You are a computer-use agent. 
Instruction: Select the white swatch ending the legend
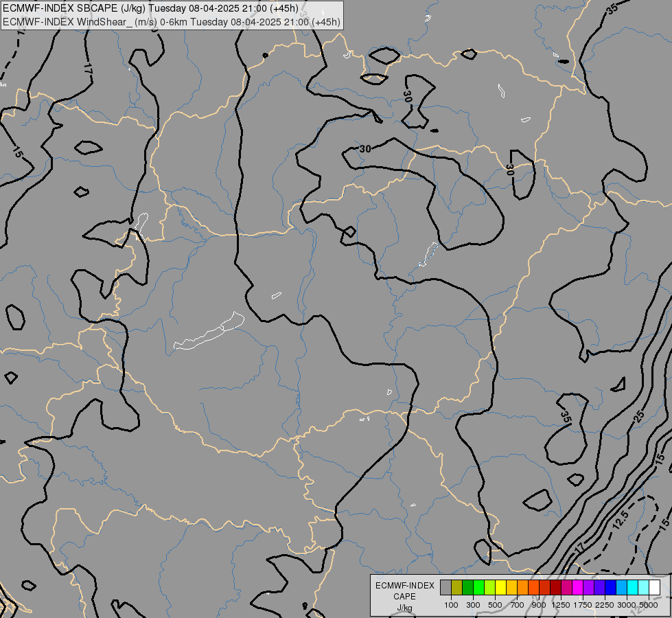click(x=655, y=587)
